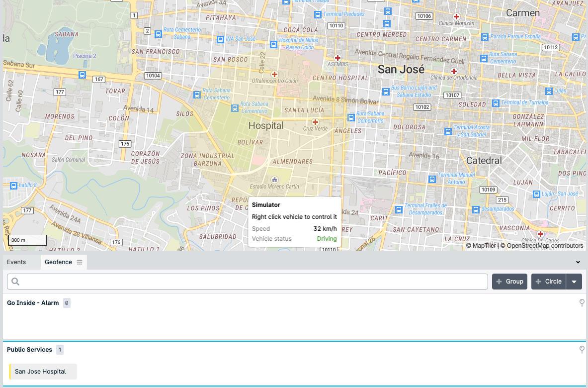588x388 pixels.
Task: Click the Oftalmocentro Colón red cross icon
Action: [274, 74]
